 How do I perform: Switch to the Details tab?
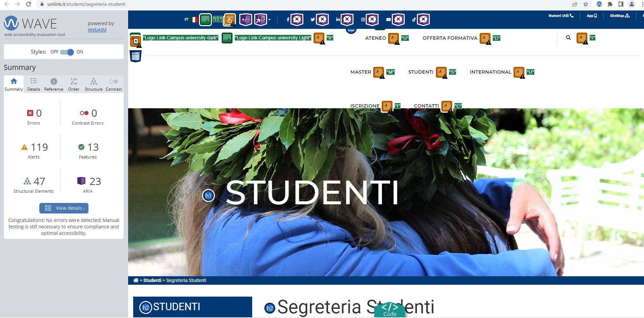[x=34, y=84]
